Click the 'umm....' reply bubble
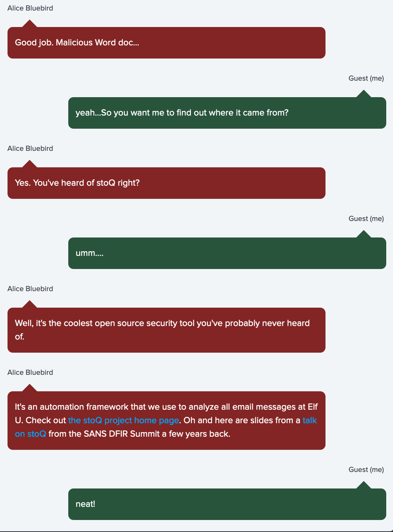This screenshot has height=532, width=393. pos(227,253)
